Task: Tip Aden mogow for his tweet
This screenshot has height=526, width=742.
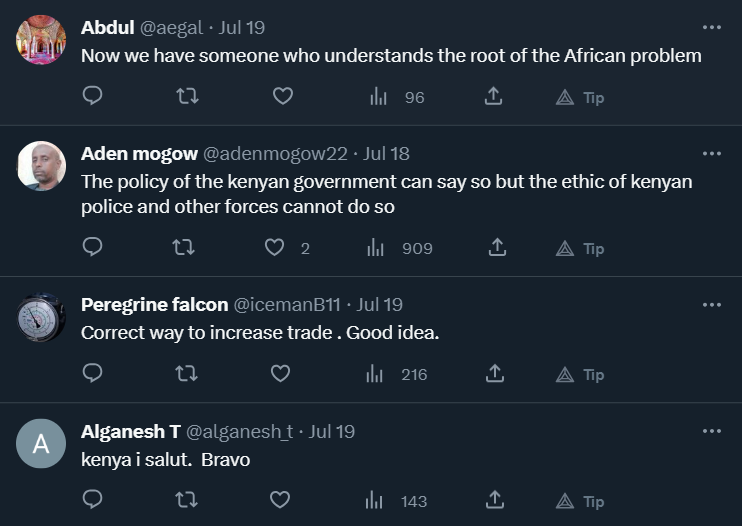Action: (x=581, y=248)
